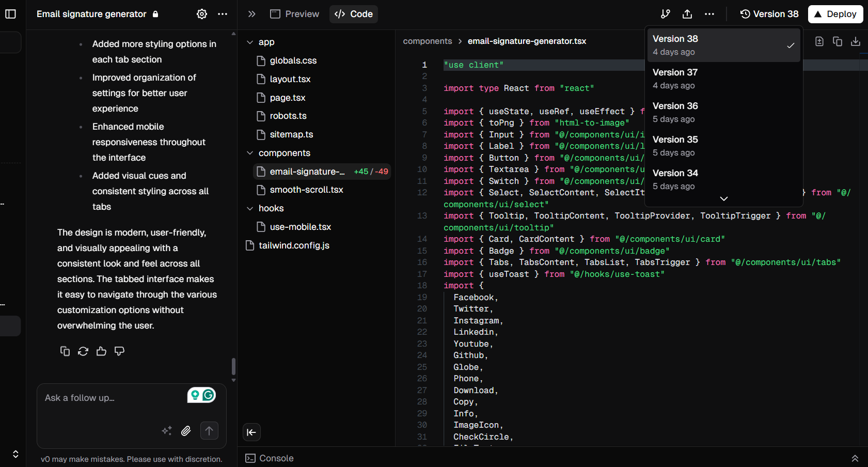The image size is (868, 467).
Task: Switch to the Code tab
Action: [354, 14]
